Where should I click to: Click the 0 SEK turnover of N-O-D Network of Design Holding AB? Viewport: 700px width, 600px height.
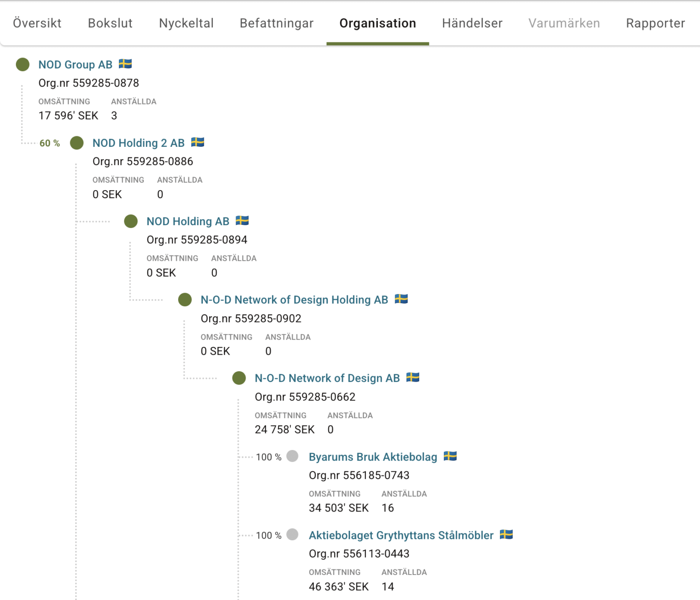(216, 351)
